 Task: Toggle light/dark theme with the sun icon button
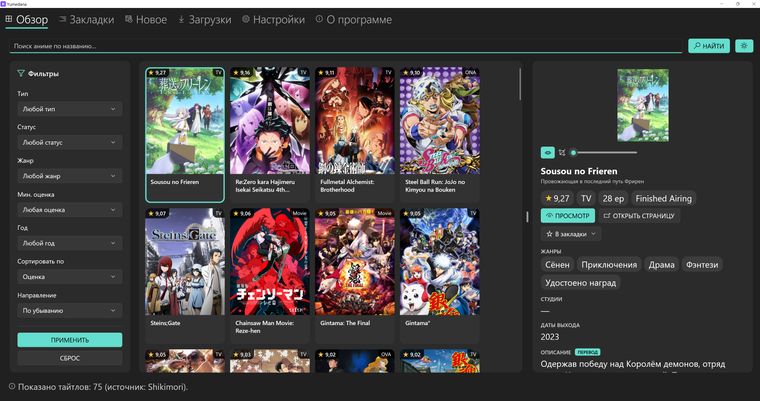(x=744, y=46)
